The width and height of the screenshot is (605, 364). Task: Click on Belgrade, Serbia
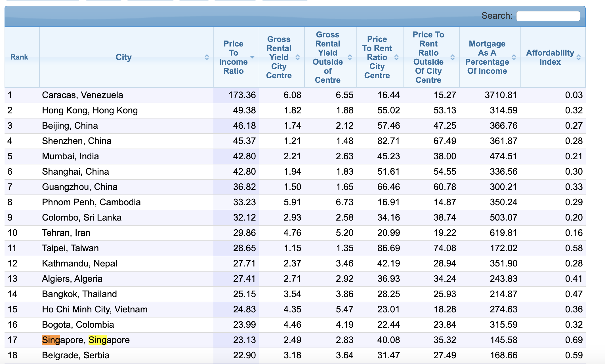[x=76, y=355]
